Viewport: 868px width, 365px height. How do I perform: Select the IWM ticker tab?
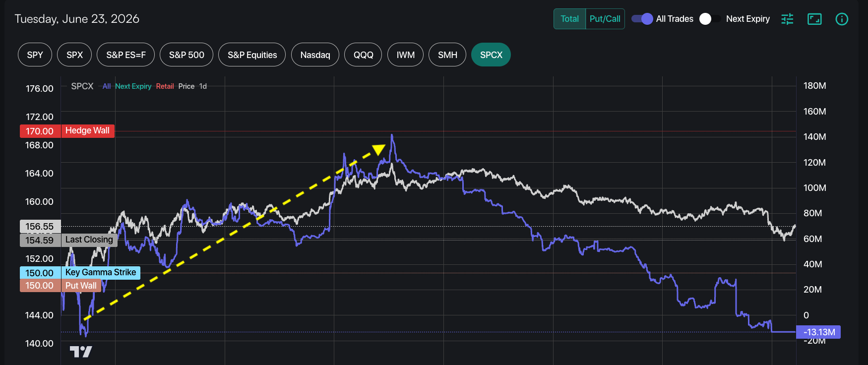click(405, 55)
